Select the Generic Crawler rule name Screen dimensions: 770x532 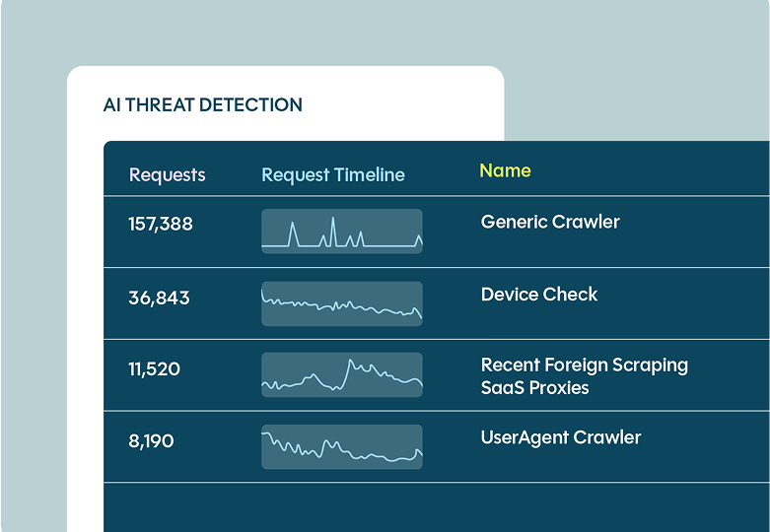(x=550, y=222)
